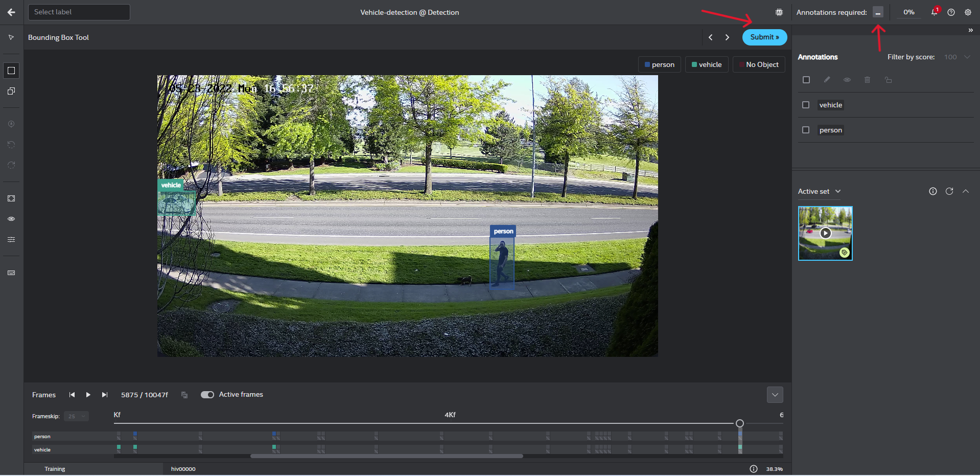Open the help question mark icon

click(951, 12)
